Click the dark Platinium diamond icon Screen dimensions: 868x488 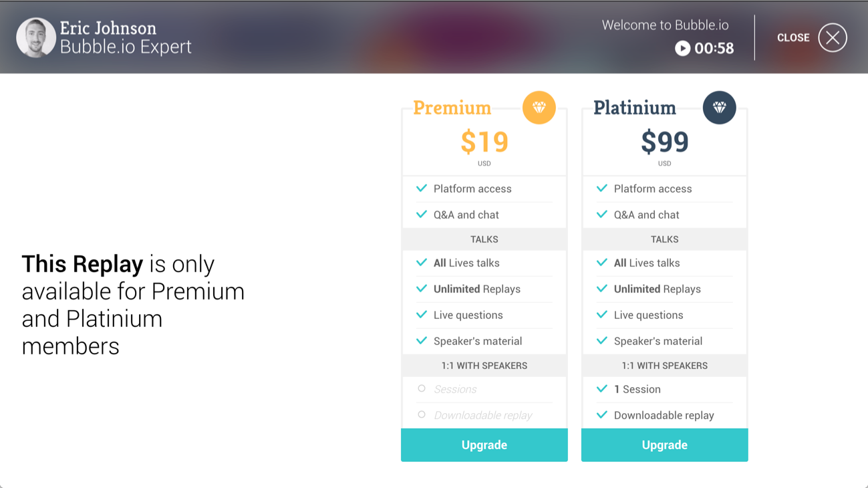point(719,108)
